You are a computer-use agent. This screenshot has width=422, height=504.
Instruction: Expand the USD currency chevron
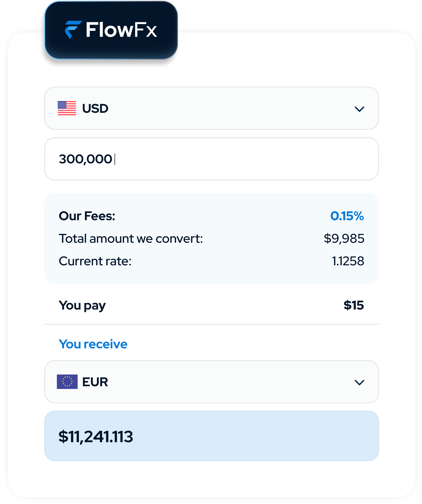click(359, 109)
